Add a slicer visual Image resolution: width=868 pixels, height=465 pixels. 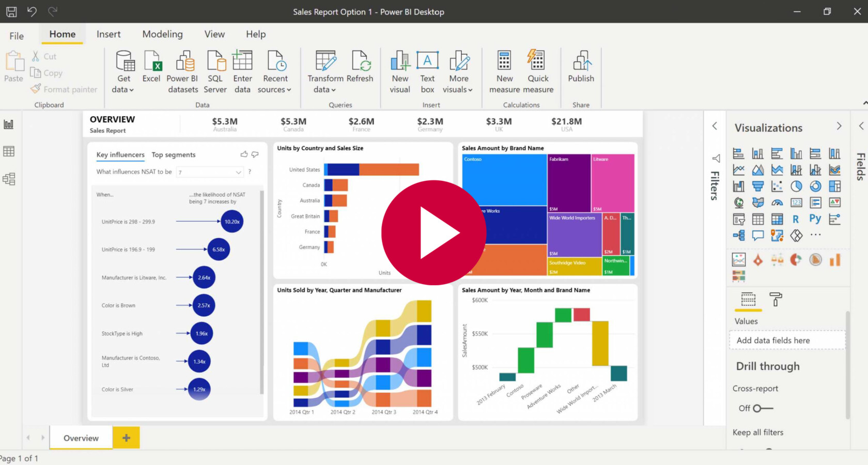pos(738,219)
